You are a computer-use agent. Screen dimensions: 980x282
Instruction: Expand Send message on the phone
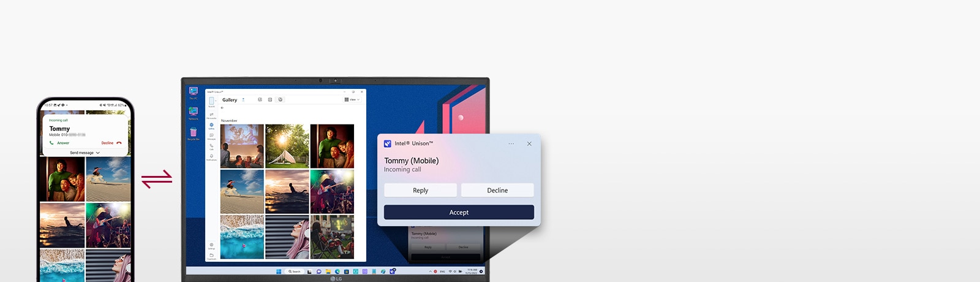pyautogui.click(x=85, y=153)
